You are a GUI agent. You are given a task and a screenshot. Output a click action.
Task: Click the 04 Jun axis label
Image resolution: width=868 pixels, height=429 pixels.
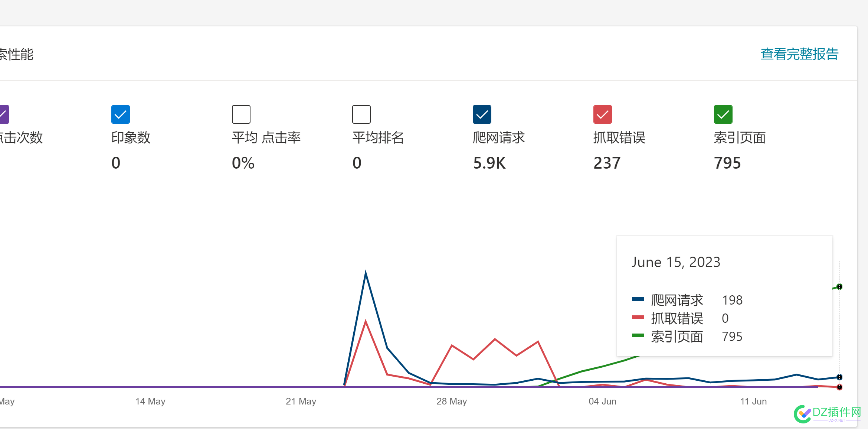click(603, 402)
